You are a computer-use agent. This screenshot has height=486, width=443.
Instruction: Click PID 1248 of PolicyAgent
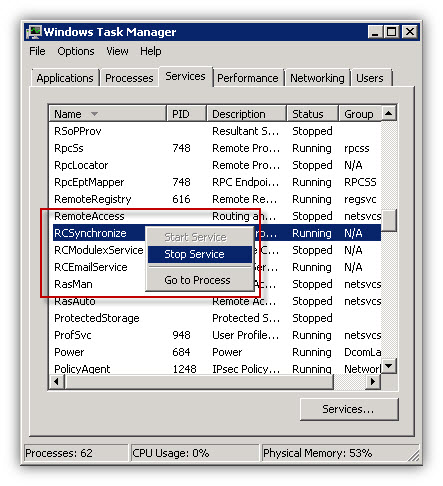184,369
